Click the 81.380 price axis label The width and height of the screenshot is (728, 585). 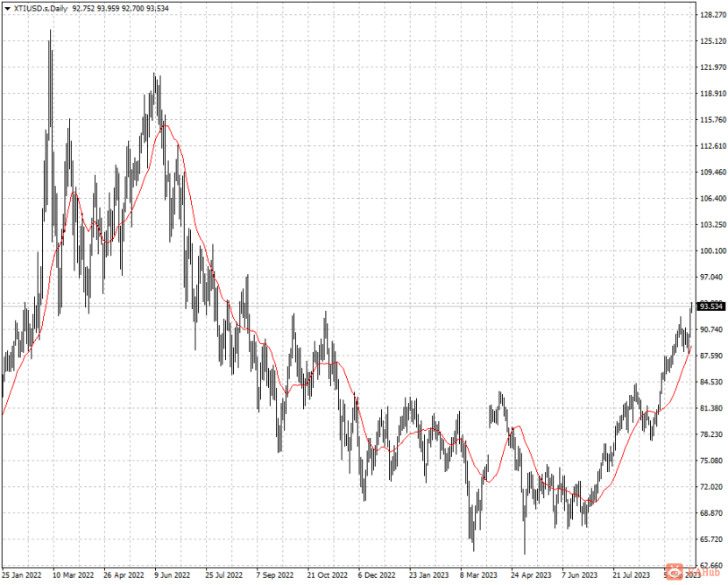pyautogui.click(x=713, y=408)
